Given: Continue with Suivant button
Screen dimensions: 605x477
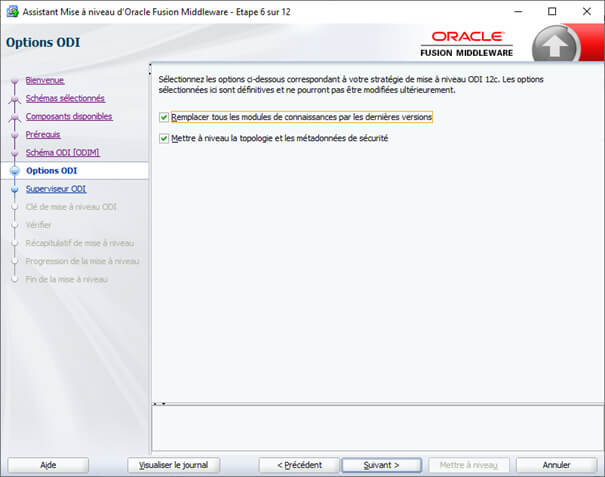Looking at the screenshot, I should (381, 465).
